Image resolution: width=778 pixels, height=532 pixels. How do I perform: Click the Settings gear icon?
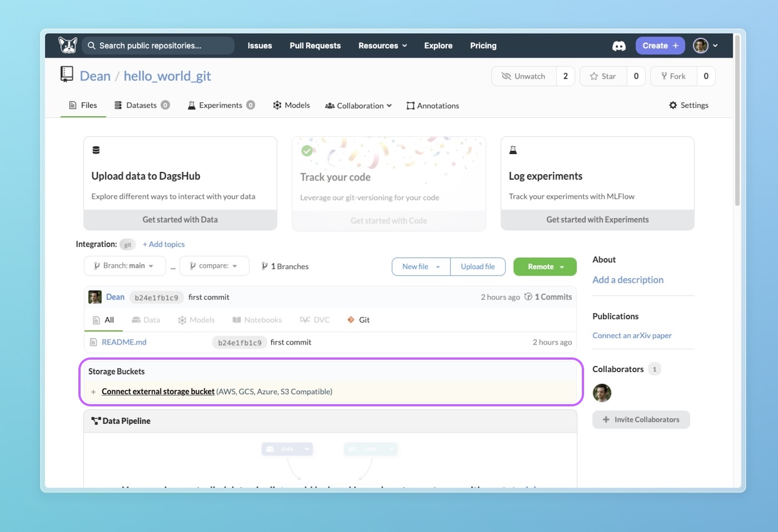click(x=673, y=105)
